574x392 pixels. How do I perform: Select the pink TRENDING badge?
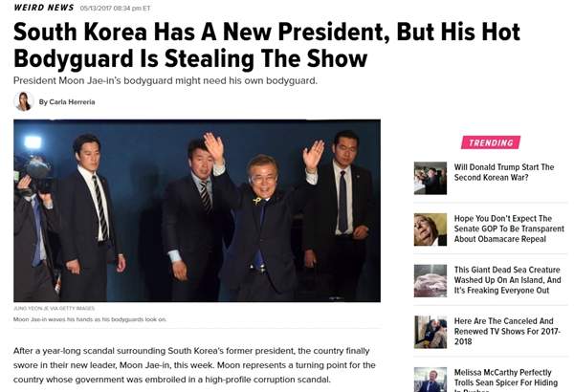[491, 142]
